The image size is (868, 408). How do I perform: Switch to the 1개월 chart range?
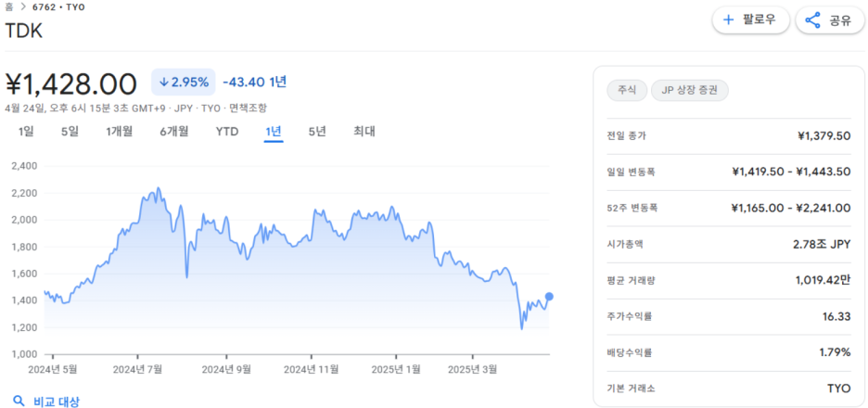point(119,132)
